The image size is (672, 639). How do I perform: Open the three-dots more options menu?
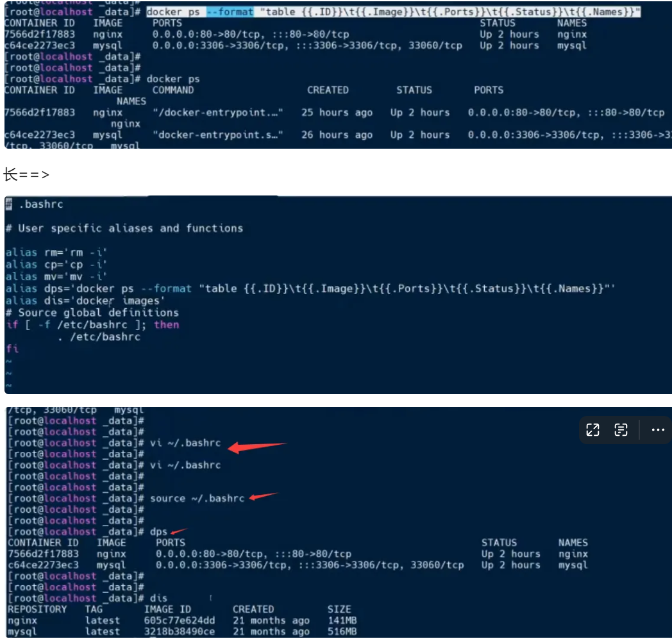658,429
